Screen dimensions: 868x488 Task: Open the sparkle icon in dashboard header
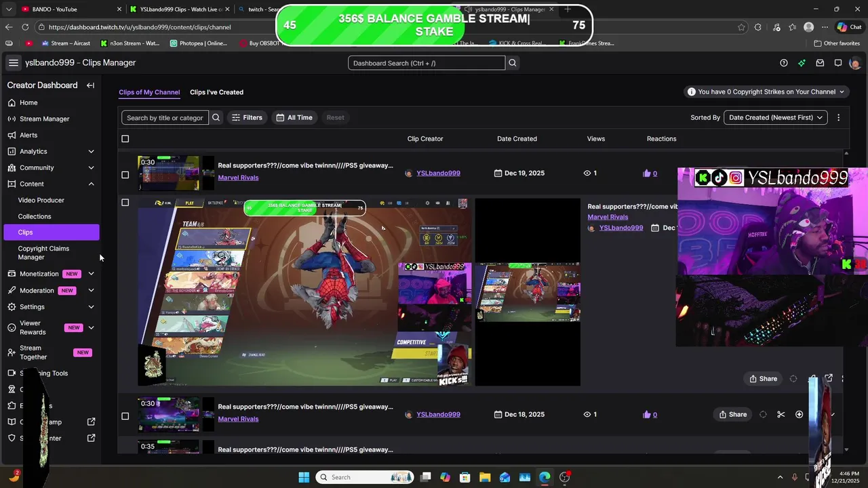point(802,63)
